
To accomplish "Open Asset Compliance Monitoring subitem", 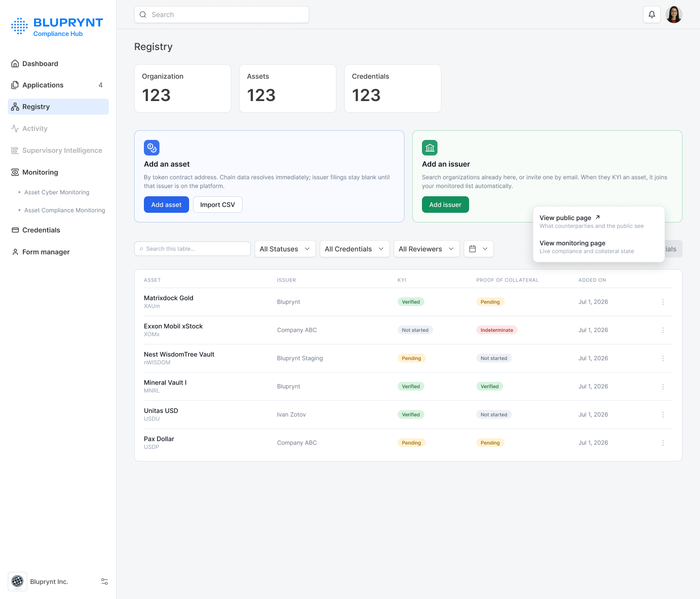I will pyautogui.click(x=65, y=210).
